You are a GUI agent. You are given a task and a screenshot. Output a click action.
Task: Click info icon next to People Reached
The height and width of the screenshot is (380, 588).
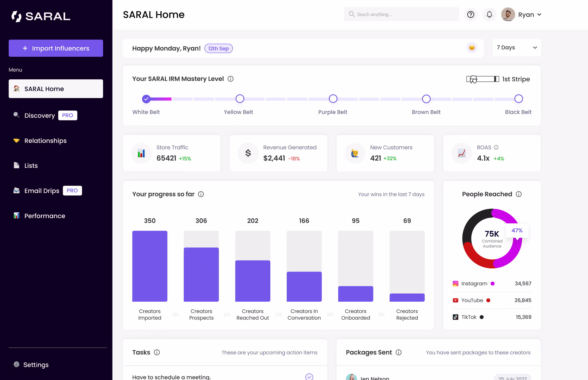(519, 194)
